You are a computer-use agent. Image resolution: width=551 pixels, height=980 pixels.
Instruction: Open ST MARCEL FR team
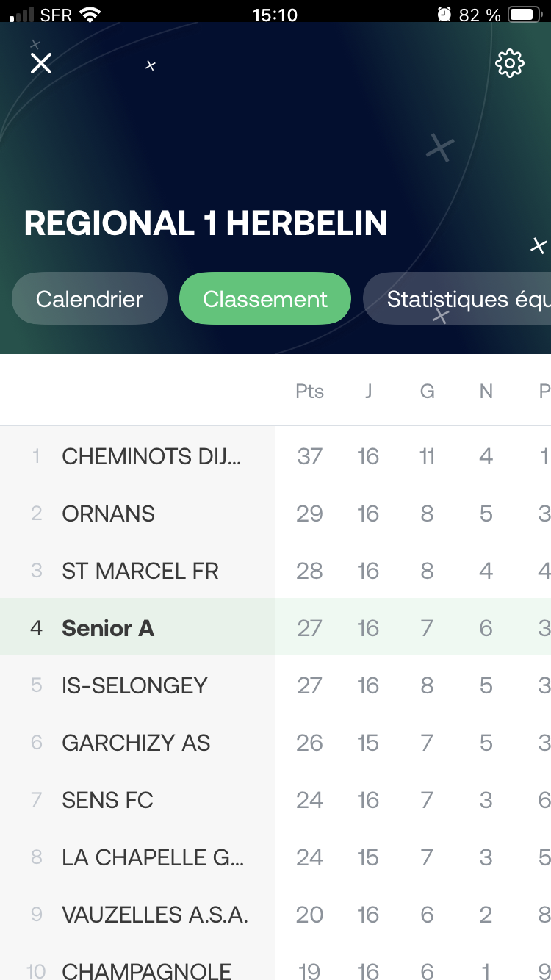(x=140, y=571)
